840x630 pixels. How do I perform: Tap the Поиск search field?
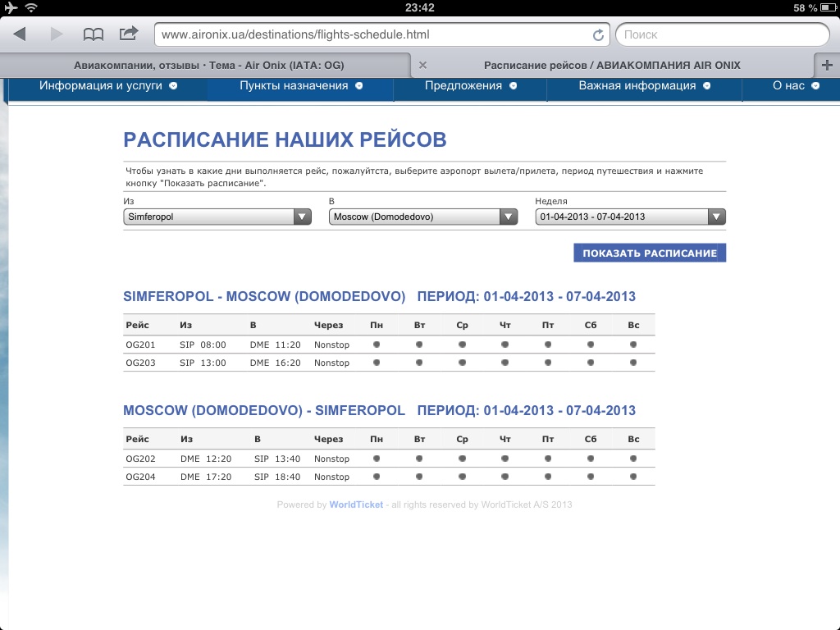pos(722,34)
